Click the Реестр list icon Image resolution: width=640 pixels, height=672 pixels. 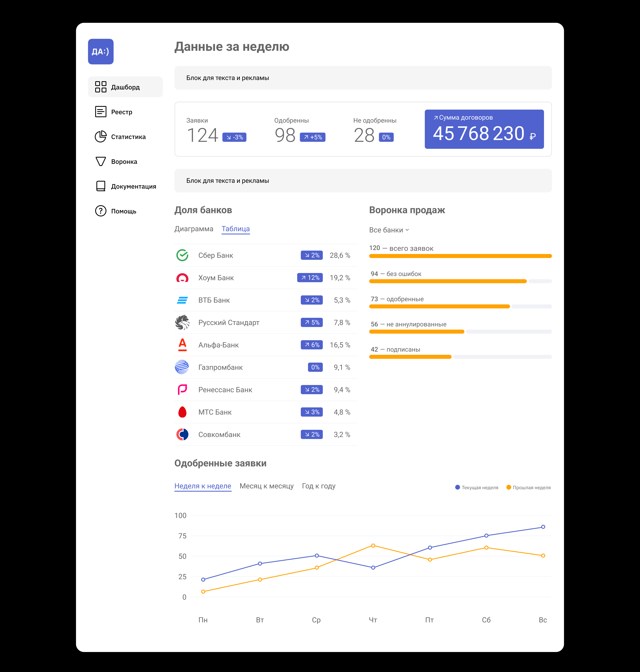[x=101, y=112]
